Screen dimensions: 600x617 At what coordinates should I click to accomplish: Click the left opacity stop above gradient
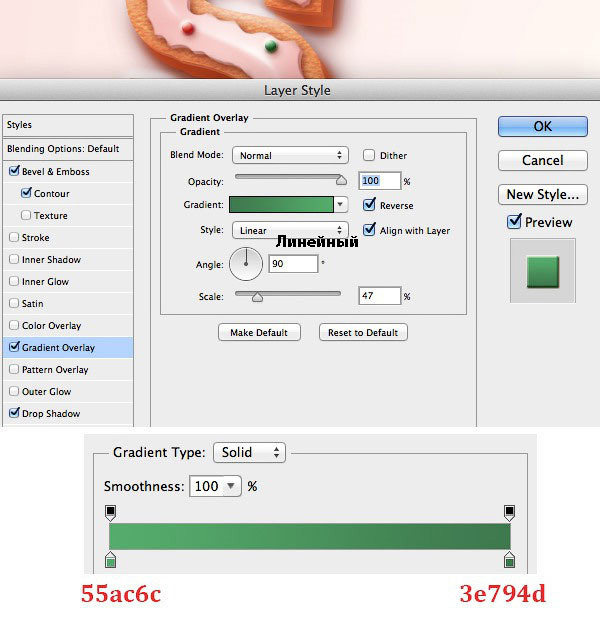(x=111, y=513)
